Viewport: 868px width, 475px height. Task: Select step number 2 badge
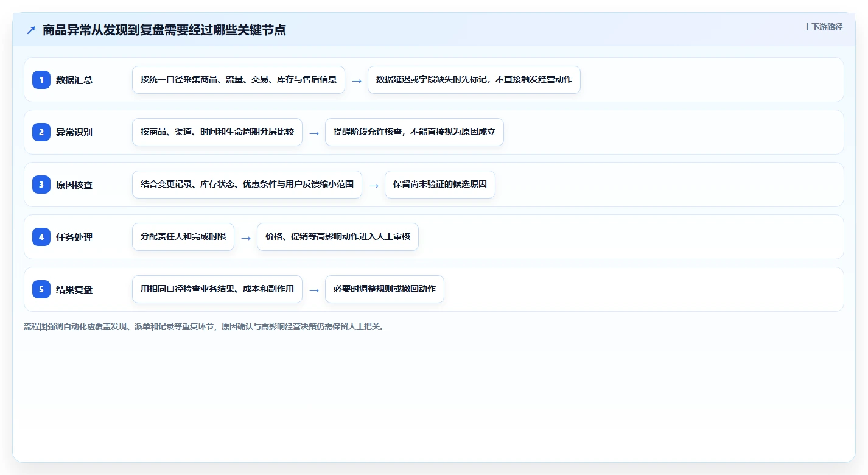[x=41, y=132]
